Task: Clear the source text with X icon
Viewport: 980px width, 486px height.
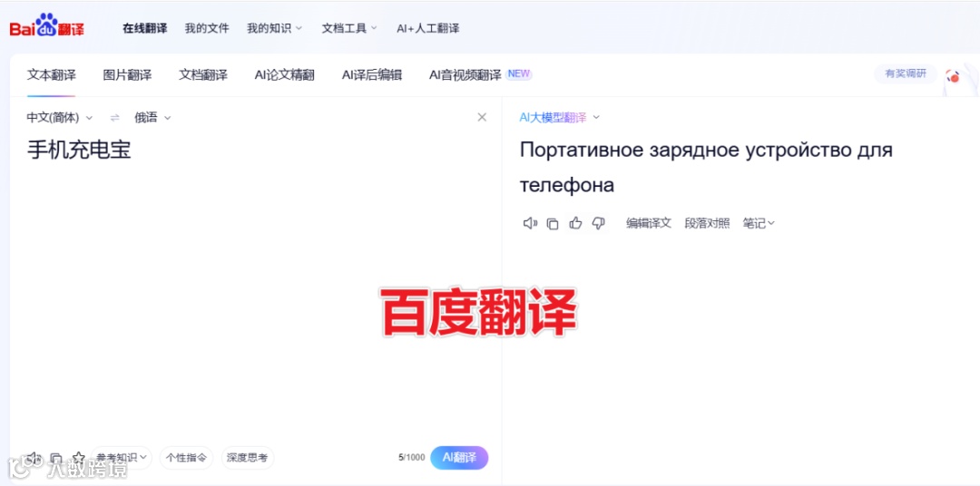Action: tap(482, 117)
